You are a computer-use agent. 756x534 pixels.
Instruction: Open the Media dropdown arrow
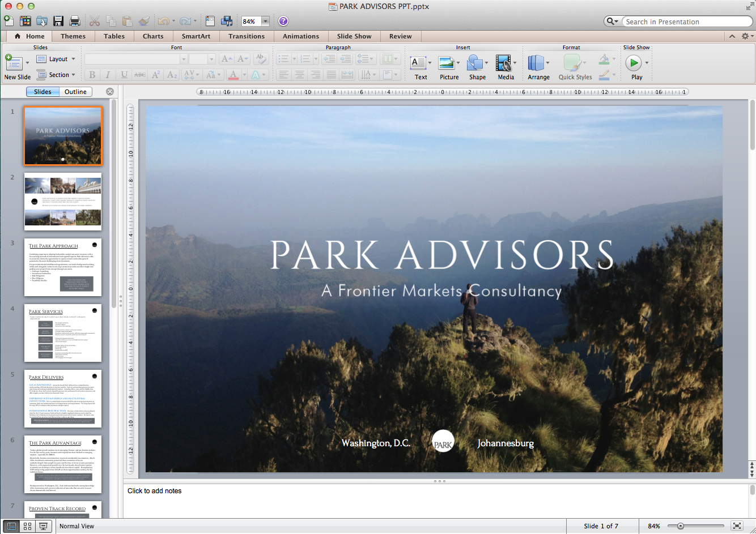click(x=515, y=63)
